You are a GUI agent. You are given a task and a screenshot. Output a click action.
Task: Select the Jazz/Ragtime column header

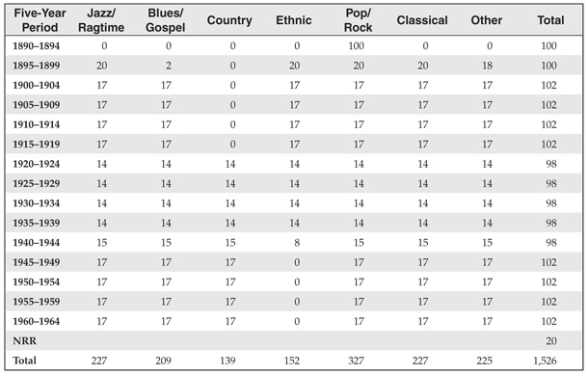[x=101, y=20]
